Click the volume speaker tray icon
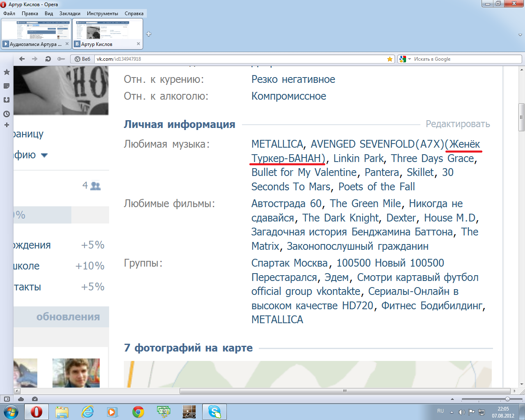The height and width of the screenshot is (420, 525). [x=462, y=412]
